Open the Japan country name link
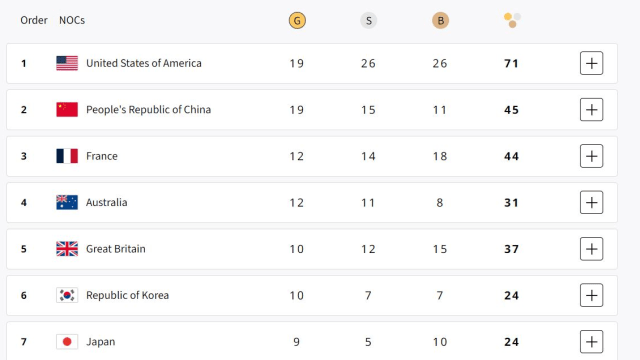Viewport: 640px width, 360px height. click(100, 342)
